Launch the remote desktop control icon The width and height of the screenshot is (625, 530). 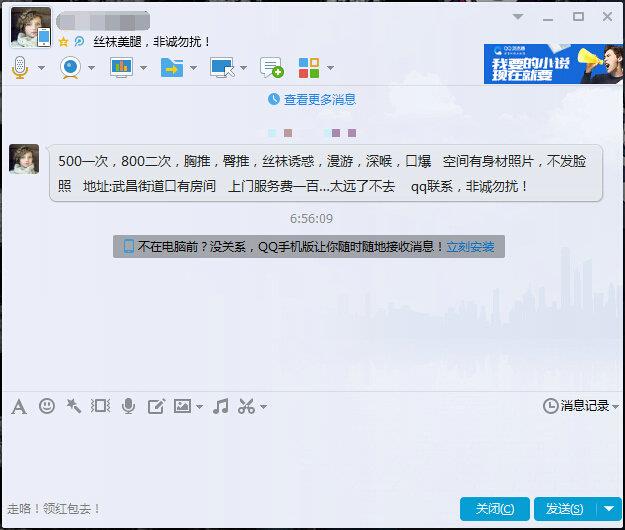tap(222, 67)
